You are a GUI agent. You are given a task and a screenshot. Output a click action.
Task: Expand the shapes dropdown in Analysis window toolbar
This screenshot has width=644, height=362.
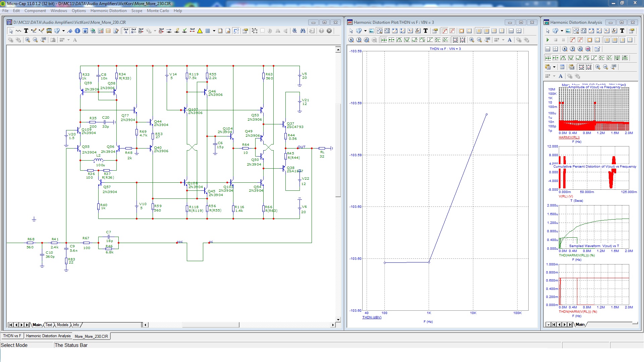pos(562,31)
